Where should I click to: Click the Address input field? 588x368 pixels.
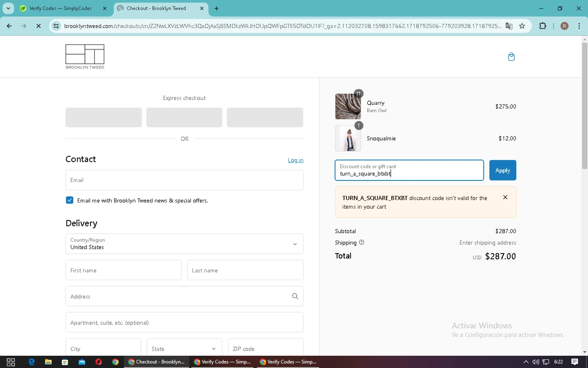pos(184,296)
